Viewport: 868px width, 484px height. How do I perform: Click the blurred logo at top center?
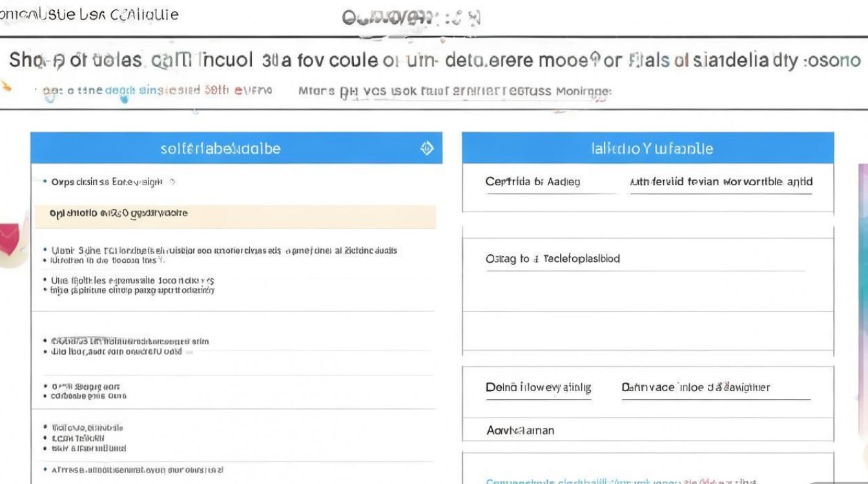point(411,17)
